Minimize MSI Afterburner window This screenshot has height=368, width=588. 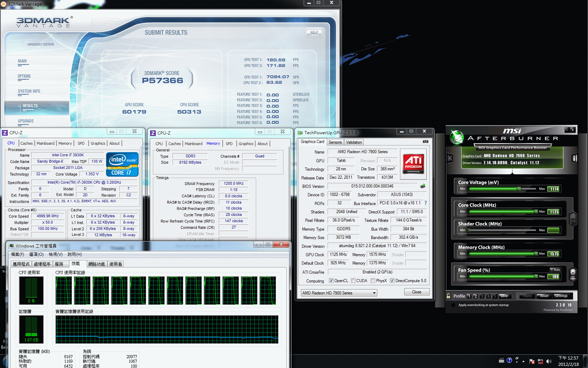click(x=566, y=130)
